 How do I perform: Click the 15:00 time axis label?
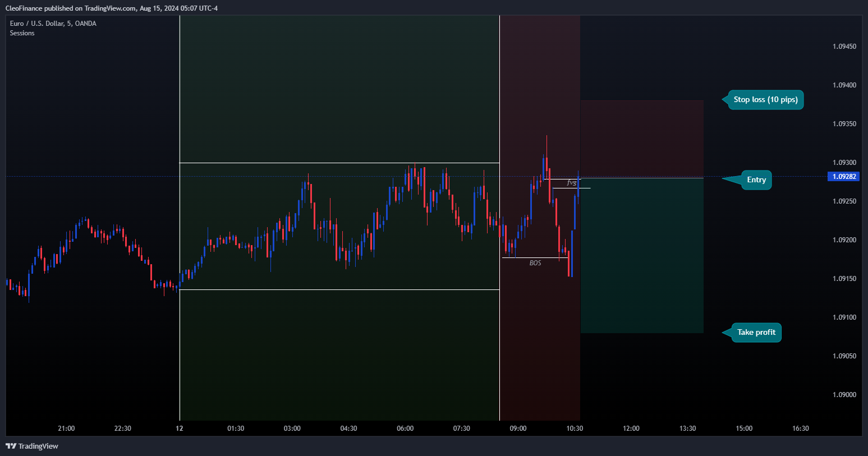coord(744,429)
